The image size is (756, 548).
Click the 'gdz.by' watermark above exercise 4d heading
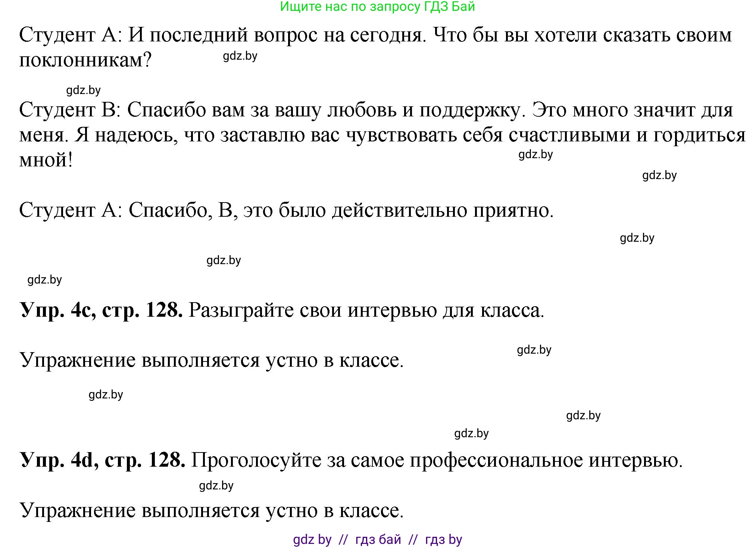coord(471,433)
